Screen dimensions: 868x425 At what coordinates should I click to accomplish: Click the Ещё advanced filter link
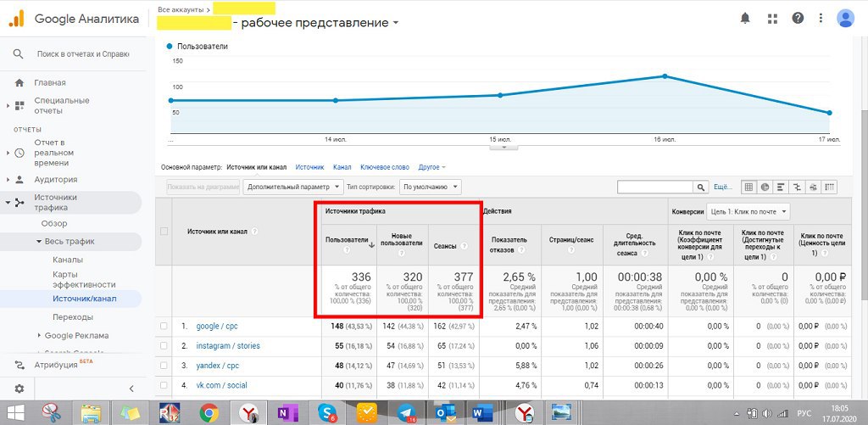coord(723,187)
